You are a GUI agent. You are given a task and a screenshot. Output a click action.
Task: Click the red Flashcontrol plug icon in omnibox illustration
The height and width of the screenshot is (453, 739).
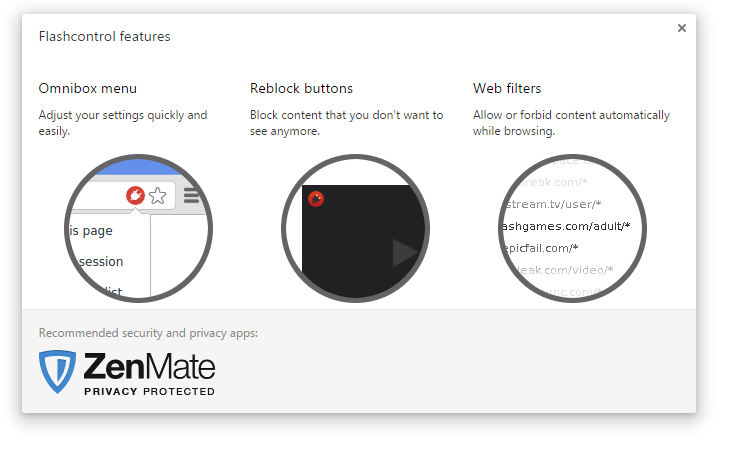coord(135,195)
